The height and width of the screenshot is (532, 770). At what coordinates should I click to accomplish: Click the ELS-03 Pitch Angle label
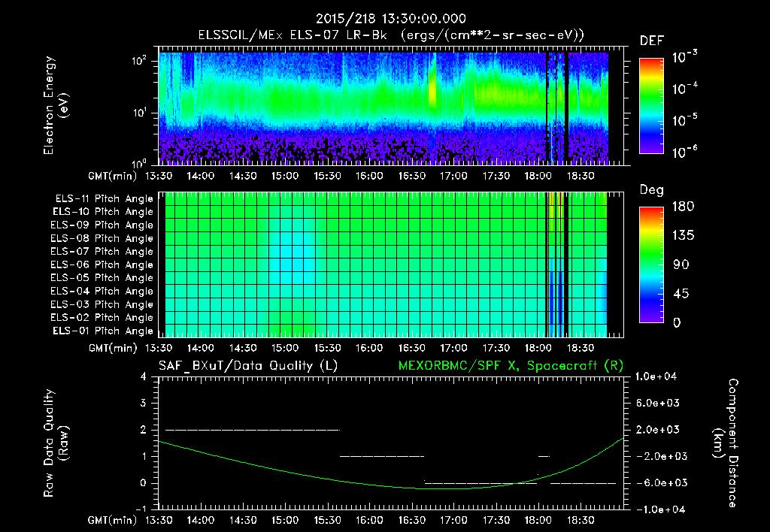coord(102,304)
